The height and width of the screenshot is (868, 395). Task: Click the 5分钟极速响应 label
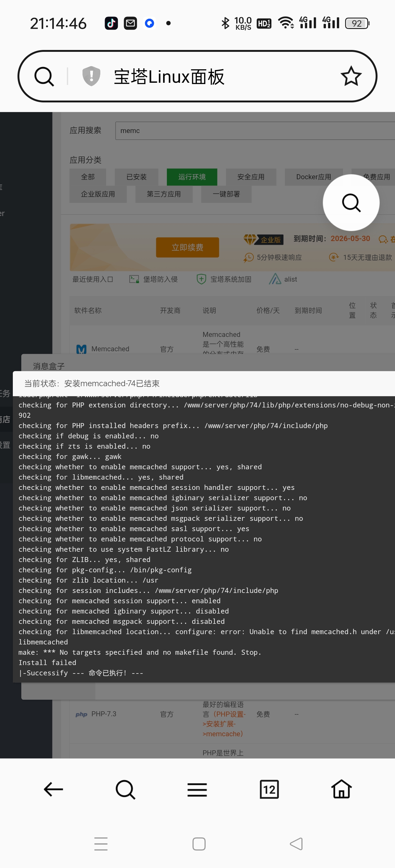(x=279, y=258)
